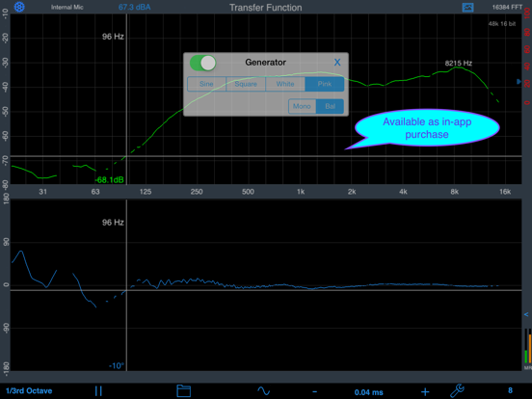Pause measurement with the pause button

pos(98,391)
